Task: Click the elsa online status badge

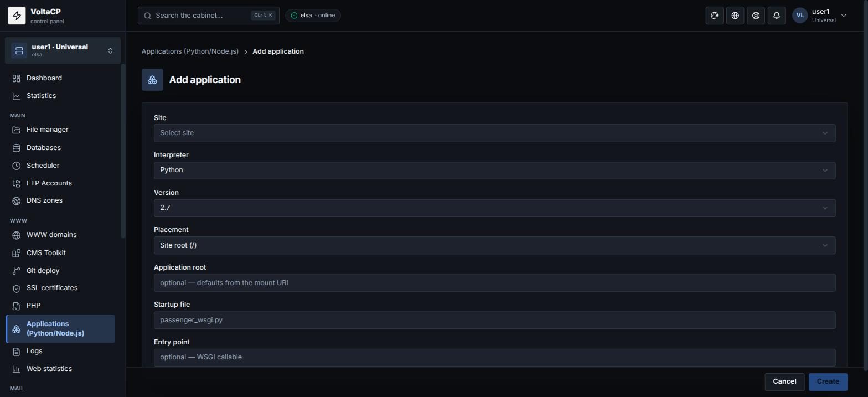Action: point(313,16)
